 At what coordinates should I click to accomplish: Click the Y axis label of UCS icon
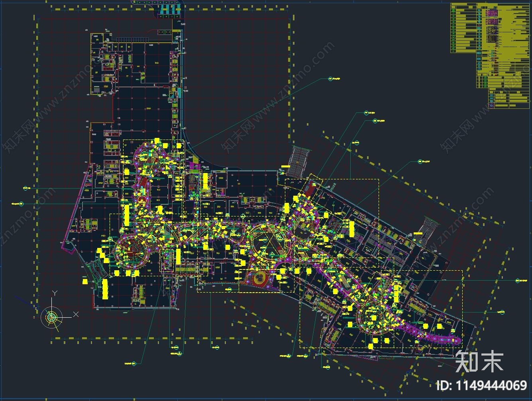pos(55,293)
